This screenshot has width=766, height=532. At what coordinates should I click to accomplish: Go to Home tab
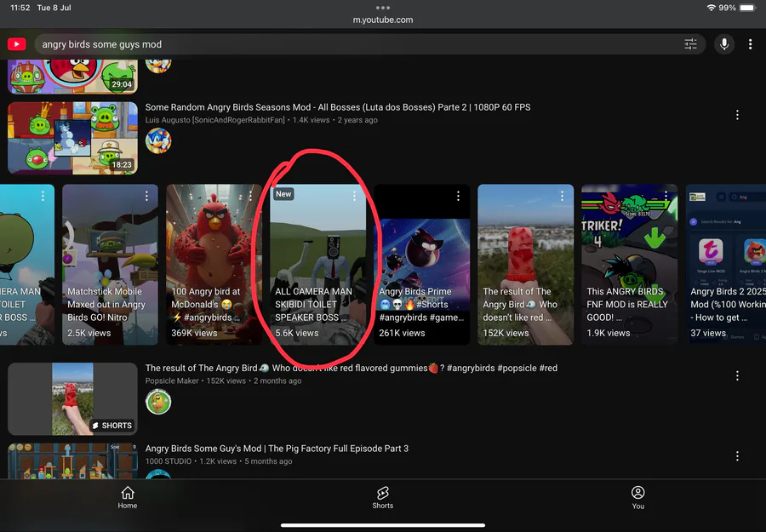128,497
